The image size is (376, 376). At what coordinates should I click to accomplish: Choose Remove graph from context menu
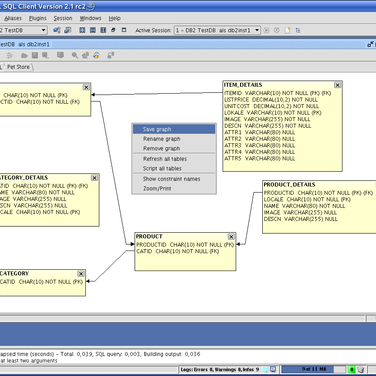174,148
